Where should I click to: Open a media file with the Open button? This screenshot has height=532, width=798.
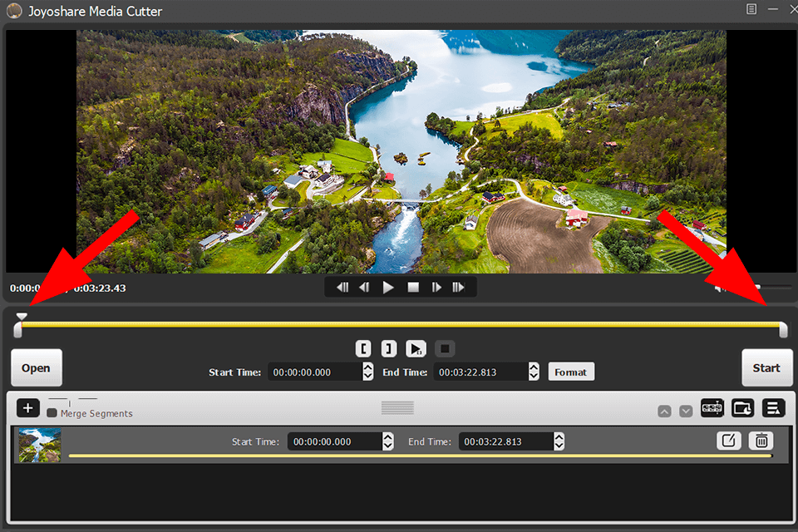[36, 367]
